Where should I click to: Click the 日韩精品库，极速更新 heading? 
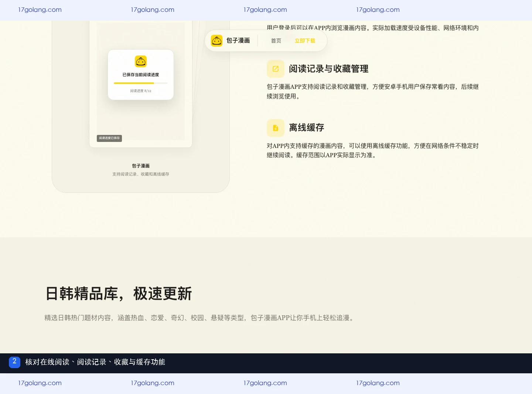(119, 294)
